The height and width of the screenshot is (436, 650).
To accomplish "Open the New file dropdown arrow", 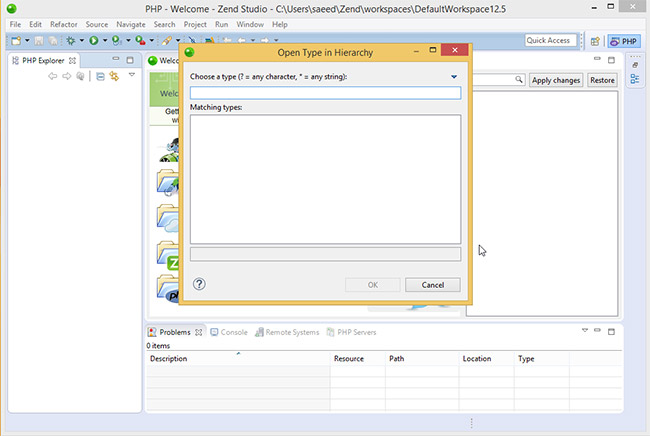I will 27,41.
